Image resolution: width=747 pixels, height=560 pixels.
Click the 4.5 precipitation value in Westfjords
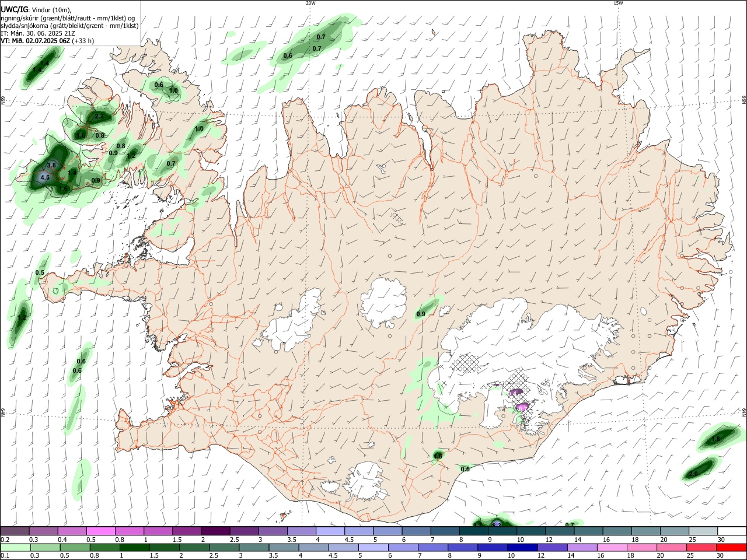[45, 177]
